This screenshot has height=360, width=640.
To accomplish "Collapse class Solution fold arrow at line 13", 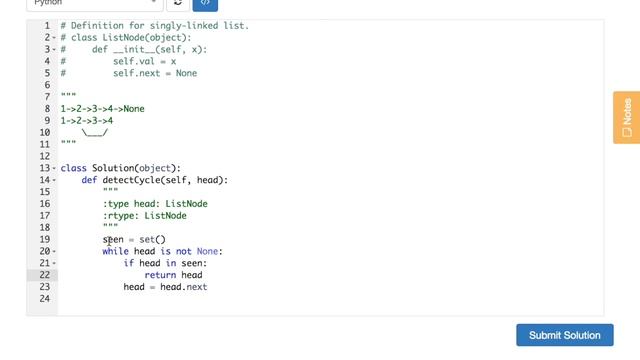I will [x=54, y=168].
